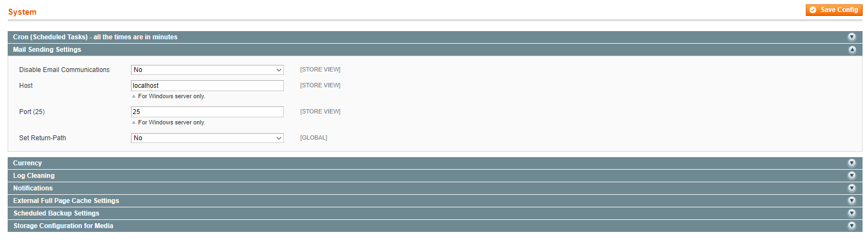Expand Log Cleaning arrow icon

[x=852, y=176]
